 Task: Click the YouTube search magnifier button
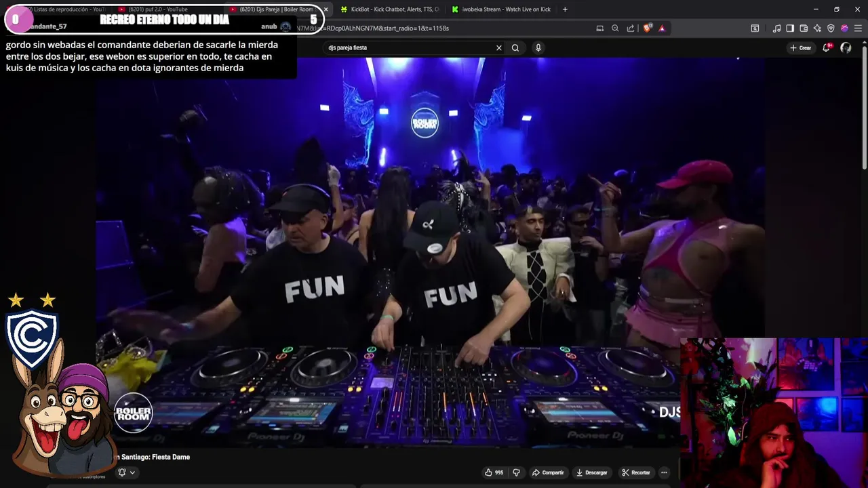pyautogui.click(x=515, y=47)
